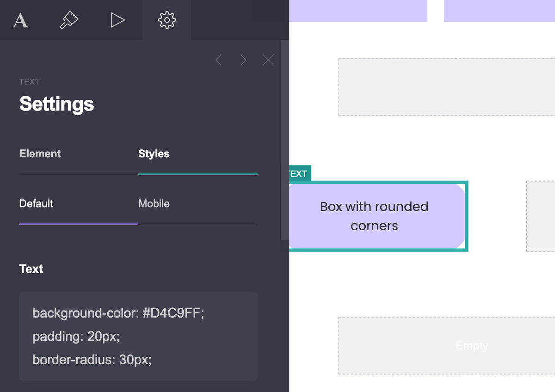Click the typography A icon in the toolbar
Screen dimensions: 555x392
20,20
